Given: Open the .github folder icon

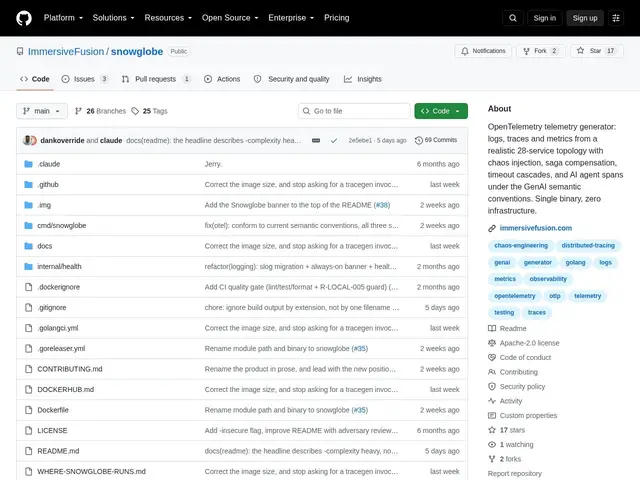Looking at the screenshot, I should [x=28, y=184].
